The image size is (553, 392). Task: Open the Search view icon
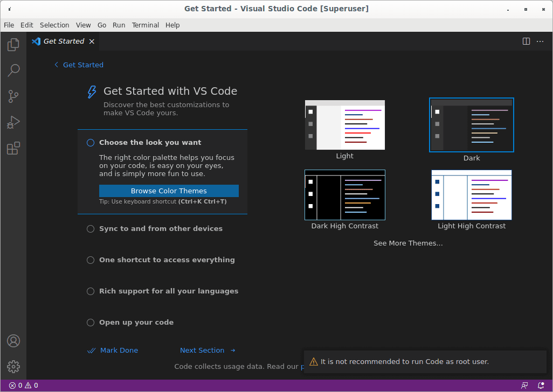13,71
